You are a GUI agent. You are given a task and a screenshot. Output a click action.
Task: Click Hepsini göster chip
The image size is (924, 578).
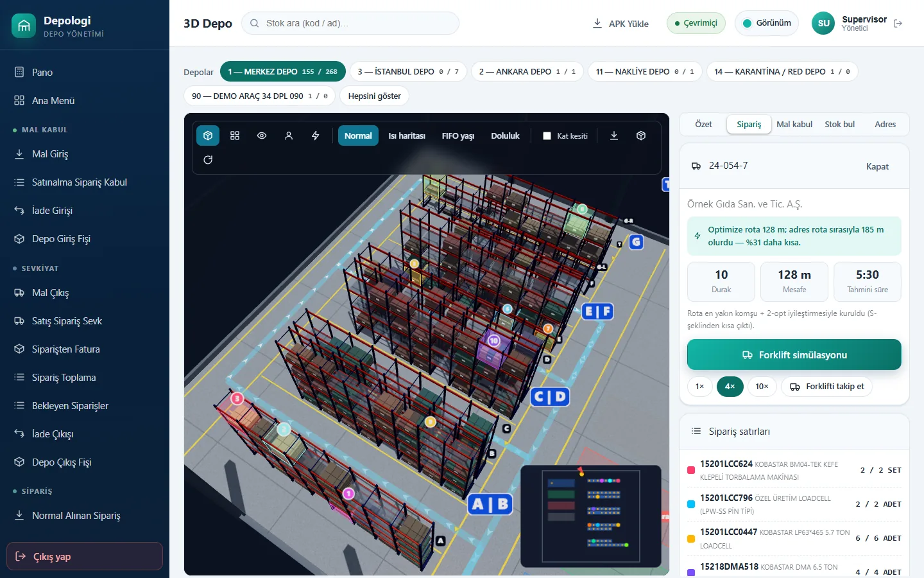[374, 96]
